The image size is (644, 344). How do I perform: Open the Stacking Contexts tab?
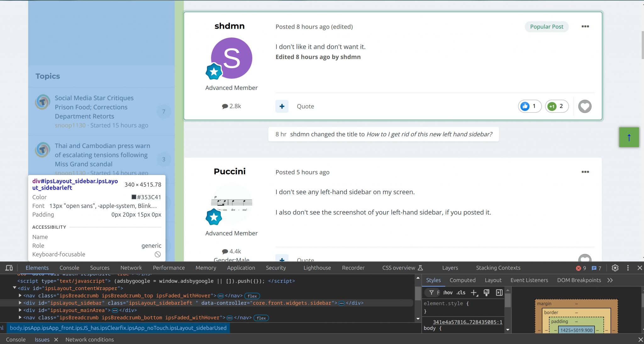pos(498,268)
